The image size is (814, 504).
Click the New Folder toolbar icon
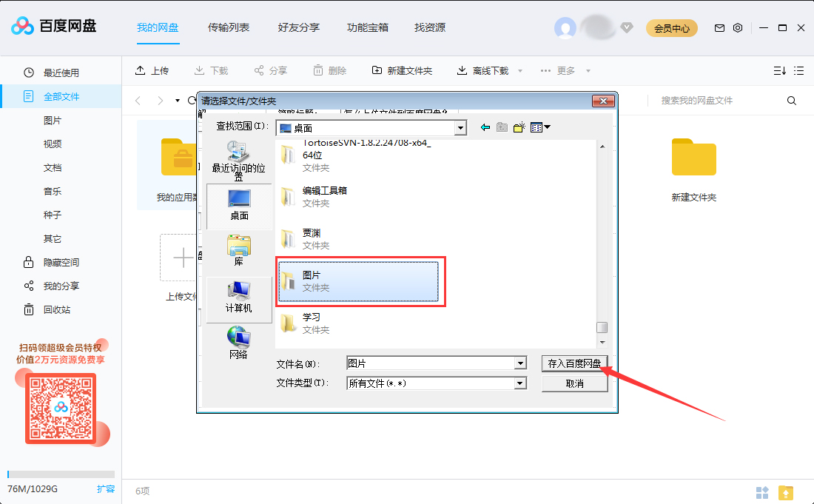click(x=377, y=70)
